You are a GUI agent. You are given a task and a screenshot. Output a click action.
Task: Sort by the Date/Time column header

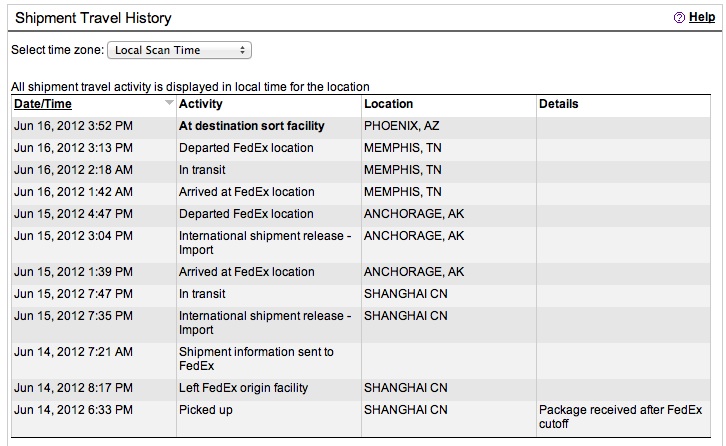tap(43, 104)
